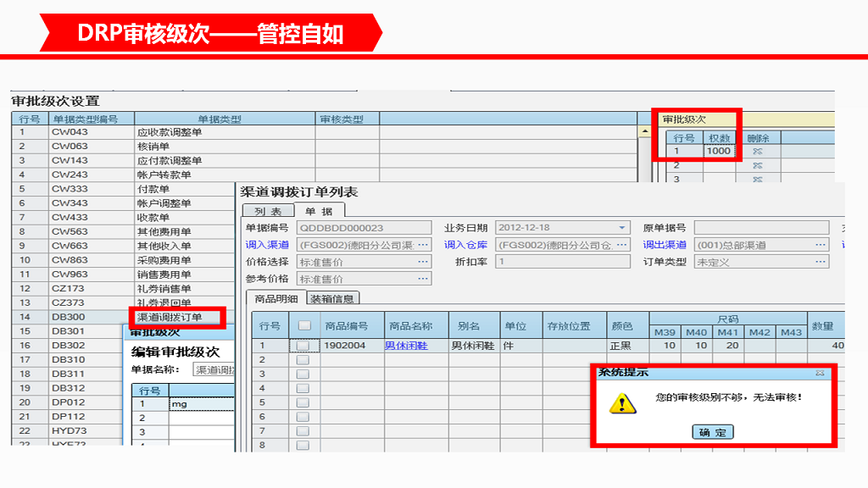The image size is (868, 488).
Task: Switch to the 列表 tab
Action: 267,211
